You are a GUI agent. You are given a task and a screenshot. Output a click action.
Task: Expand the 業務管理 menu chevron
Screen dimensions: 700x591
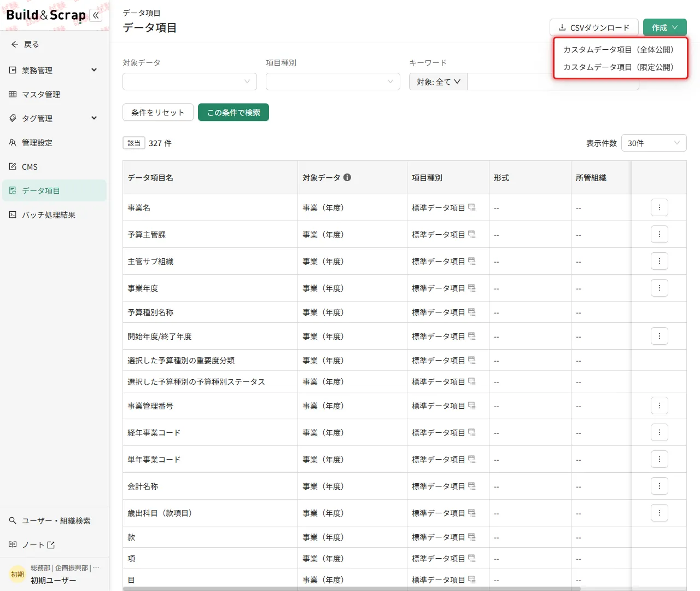(x=94, y=70)
